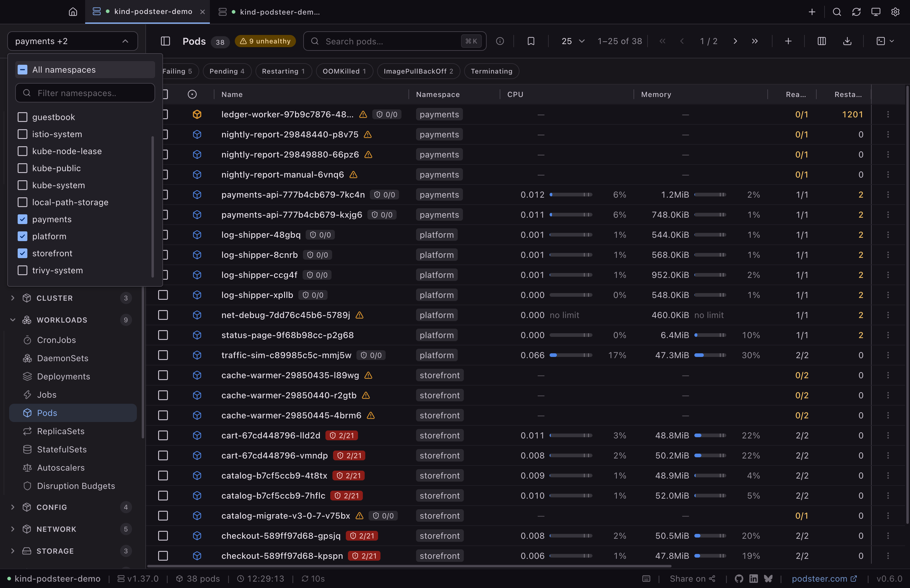Filter by ImagePullBackOff 2 chip
The image size is (910, 588).
tap(419, 71)
